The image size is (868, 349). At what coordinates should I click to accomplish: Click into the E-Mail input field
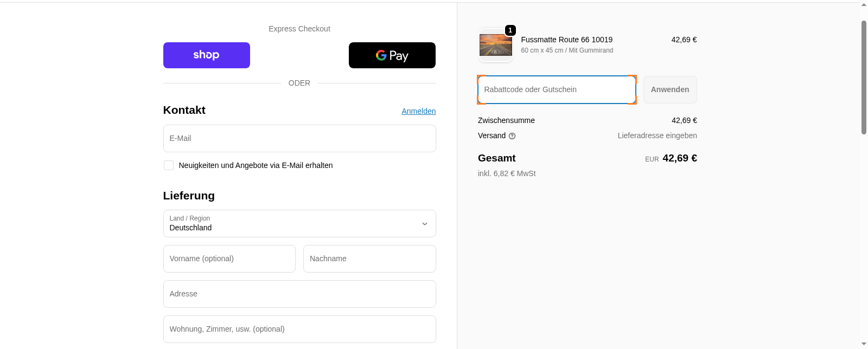pyautogui.click(x=299, y=138)
